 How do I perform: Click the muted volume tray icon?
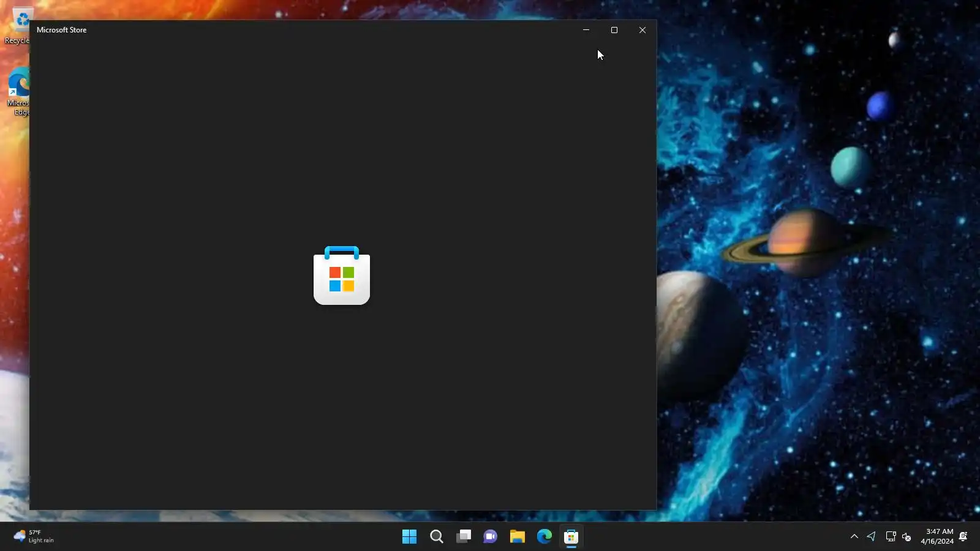pos(907,537)
